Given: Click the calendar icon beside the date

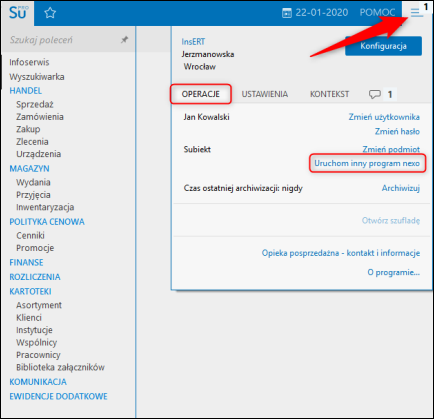Looking at the screenshot, I should click(x=287, y=13).
